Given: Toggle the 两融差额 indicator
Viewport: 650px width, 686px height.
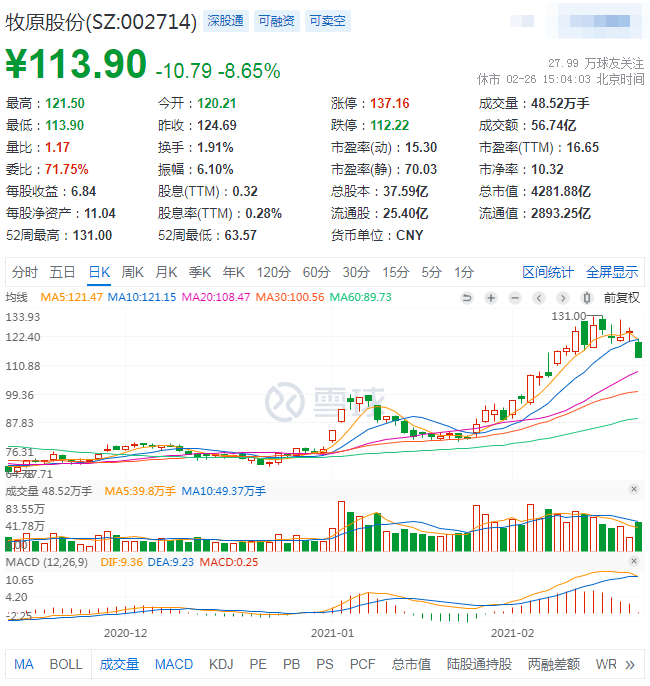Looking at the screenshot, I should 554,664.
